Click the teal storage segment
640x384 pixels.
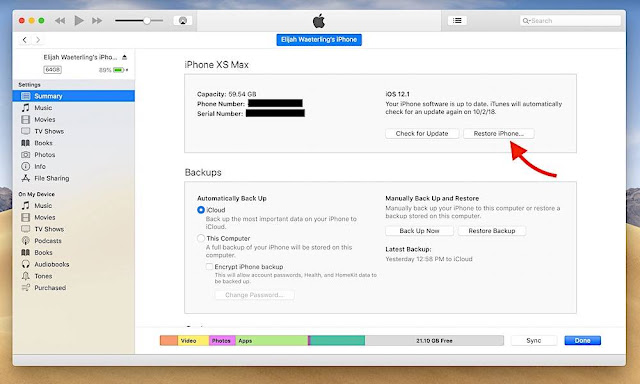(x=338, y=340)
